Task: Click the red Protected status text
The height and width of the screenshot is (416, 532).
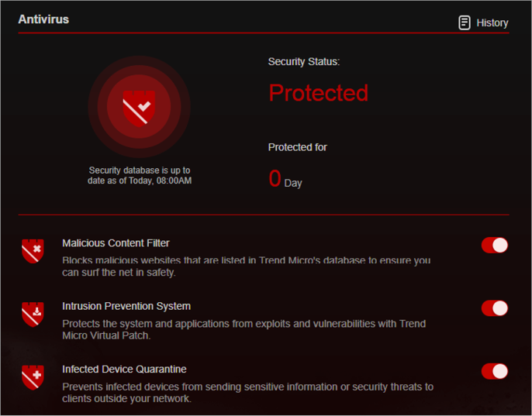Action: [318, 92]
